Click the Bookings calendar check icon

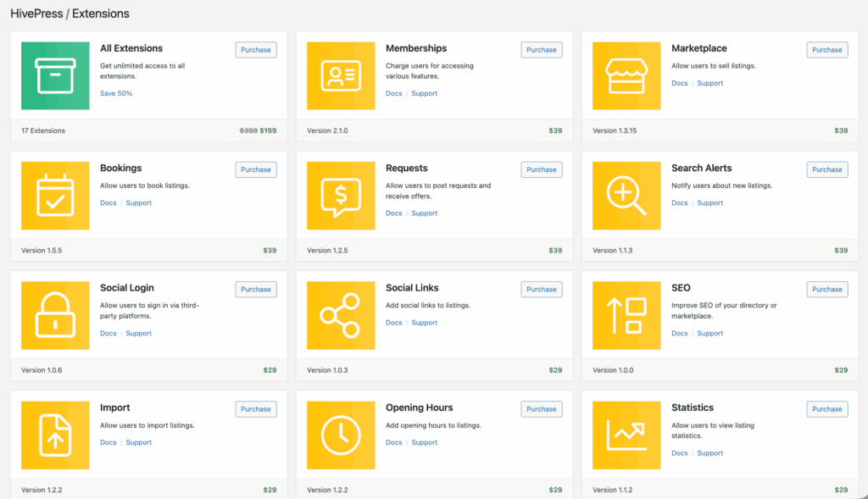click(x=55, y=196)
